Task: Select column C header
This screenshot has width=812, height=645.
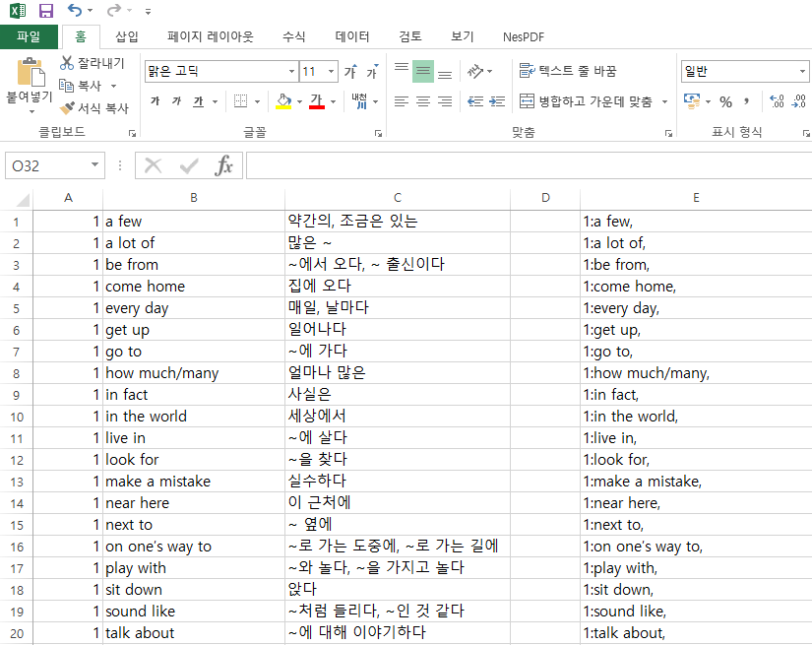Action: click(398, 198)
